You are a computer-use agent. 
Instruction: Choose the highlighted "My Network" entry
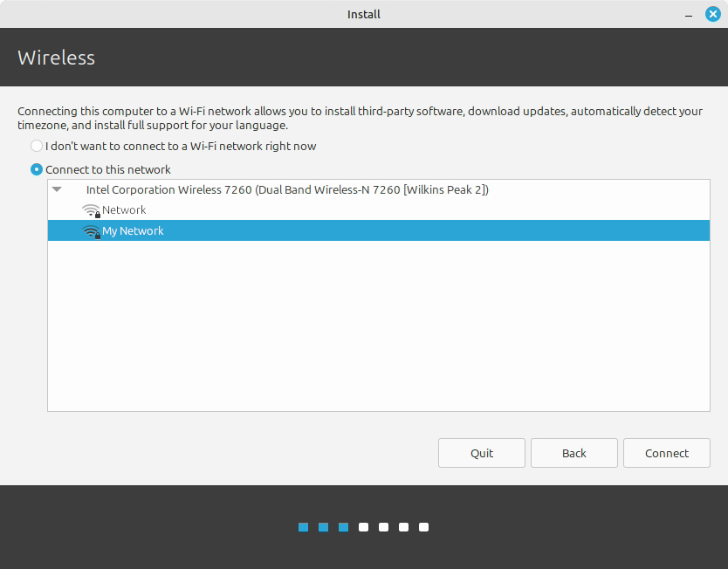(133, 231)
